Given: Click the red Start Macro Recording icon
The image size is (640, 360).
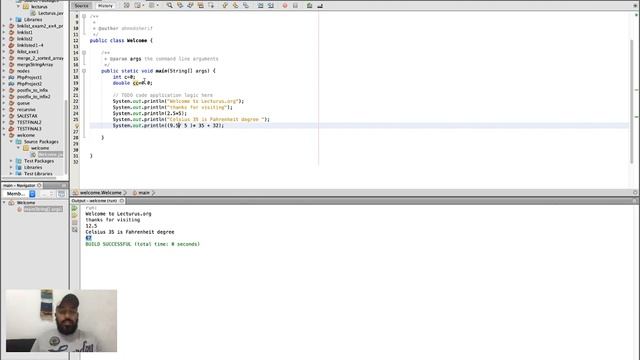Looking at the screenshot, I should [285, 6].
